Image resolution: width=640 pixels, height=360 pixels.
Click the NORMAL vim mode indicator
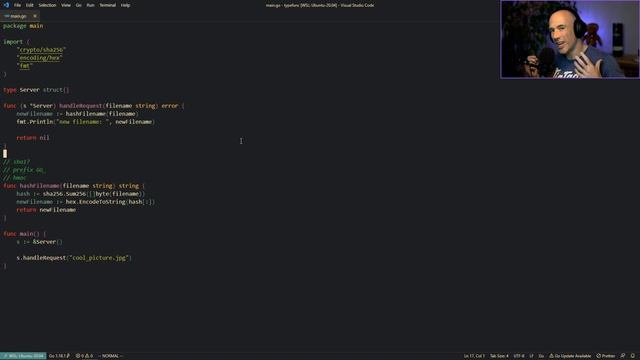(110, 356)
